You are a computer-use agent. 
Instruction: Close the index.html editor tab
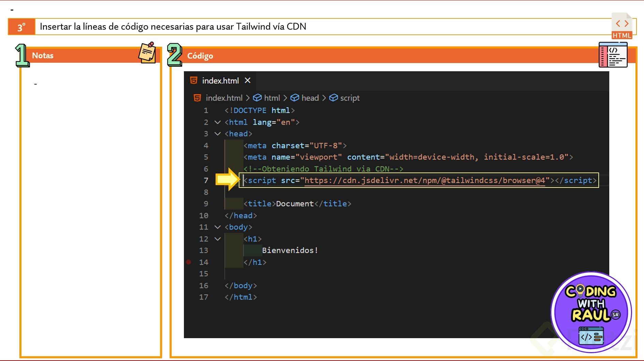click(248, 80)
